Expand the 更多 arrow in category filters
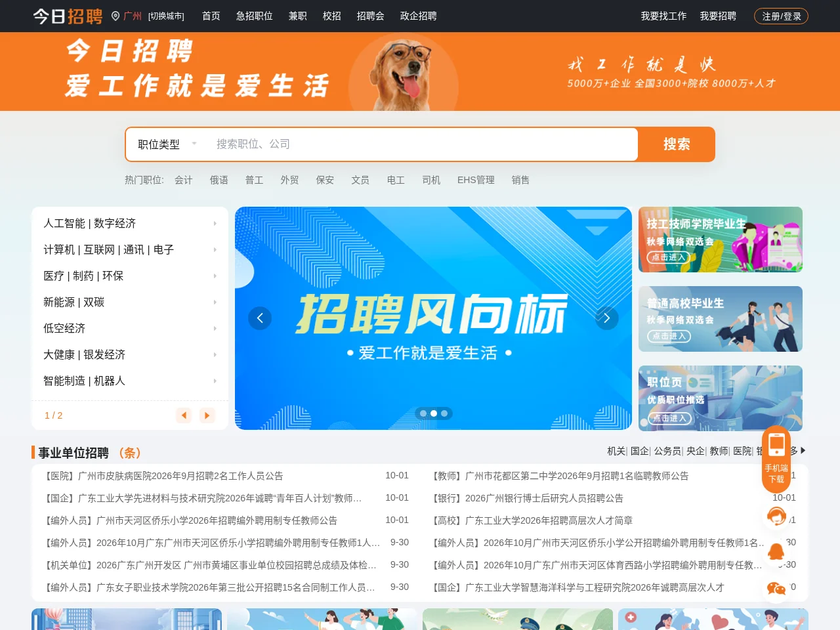The height and width of the screenshot is (630, 840). (803, 451)
